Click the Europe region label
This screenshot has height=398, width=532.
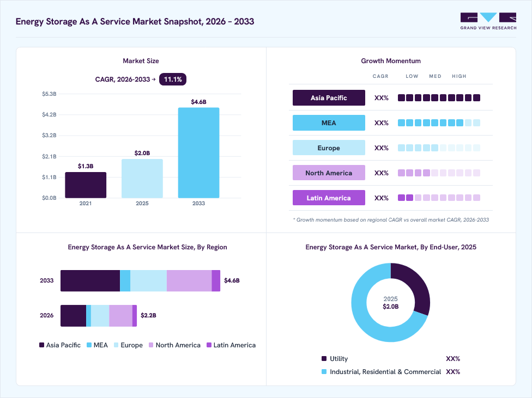pyautogui.click(x=329, y=148)
